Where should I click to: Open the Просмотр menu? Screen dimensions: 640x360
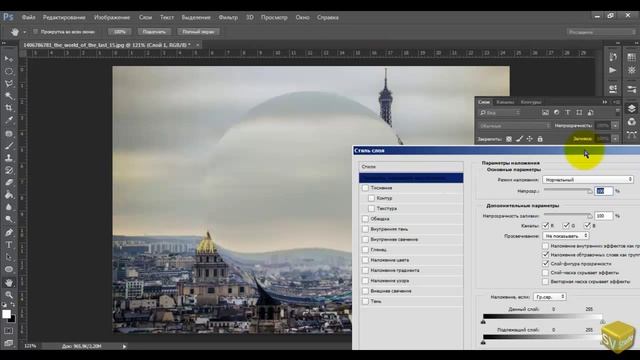click(274, 18)
